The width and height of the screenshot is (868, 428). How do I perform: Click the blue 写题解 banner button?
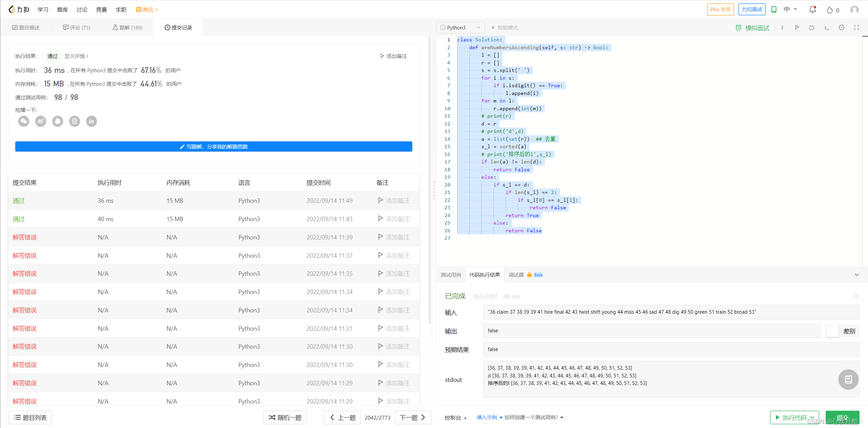(214, 147)
